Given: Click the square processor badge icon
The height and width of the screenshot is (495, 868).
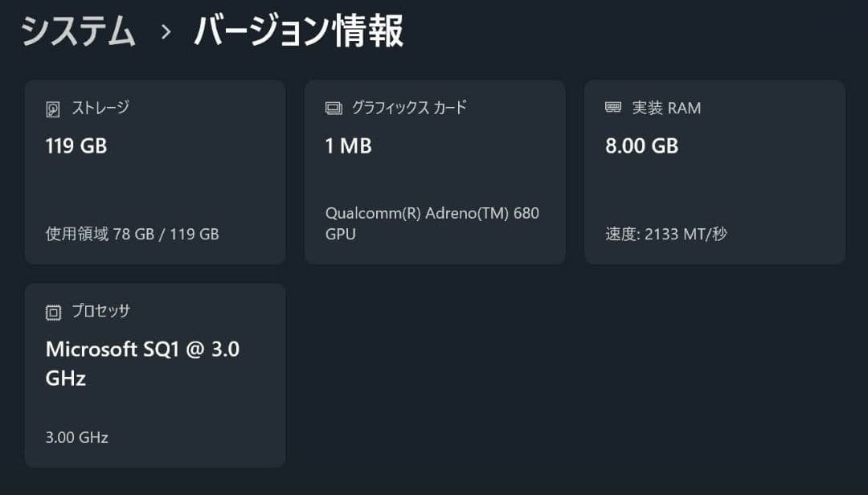Looking at the screenshot, I should point(53,312).
